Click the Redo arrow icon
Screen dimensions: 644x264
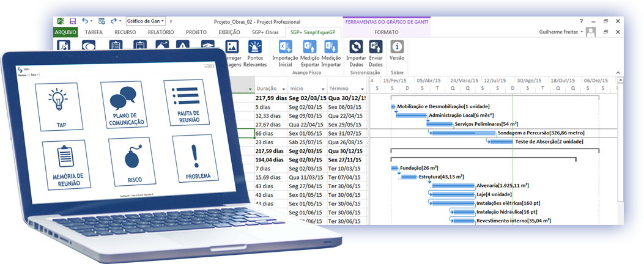tap(114, 21)
